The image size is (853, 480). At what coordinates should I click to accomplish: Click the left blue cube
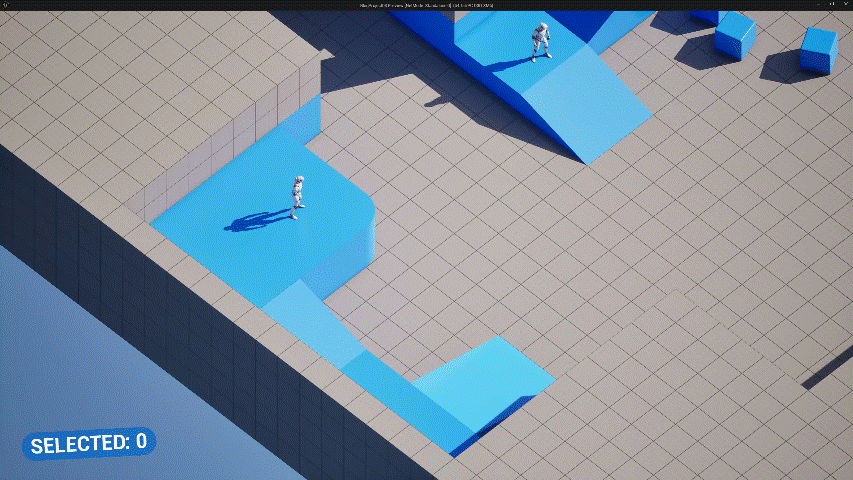[x=734, y=35]
